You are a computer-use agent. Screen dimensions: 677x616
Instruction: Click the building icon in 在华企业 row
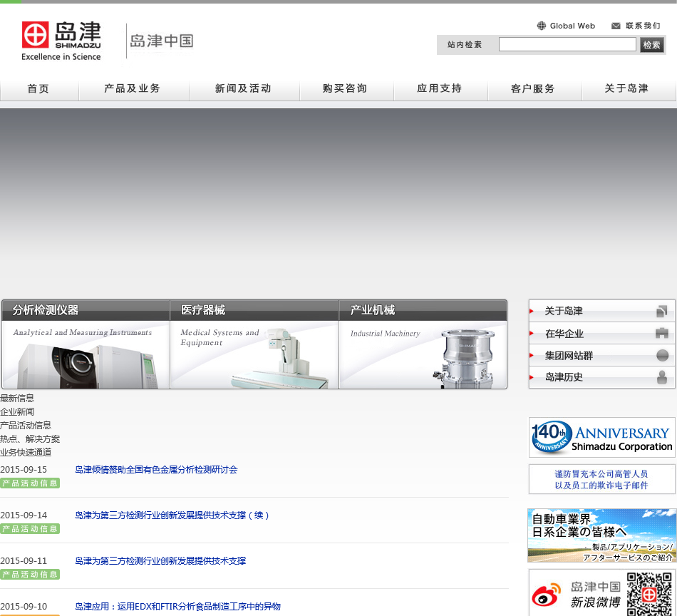661,333
